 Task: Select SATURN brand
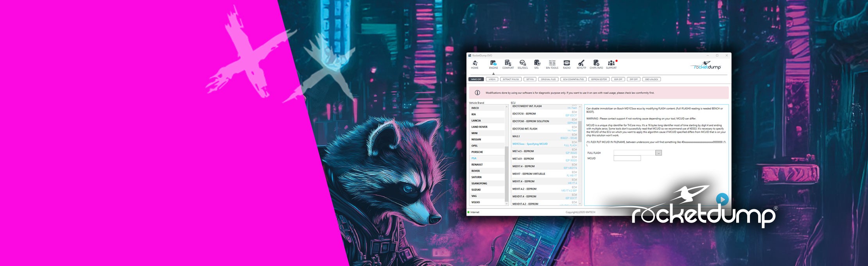(487, 177)
